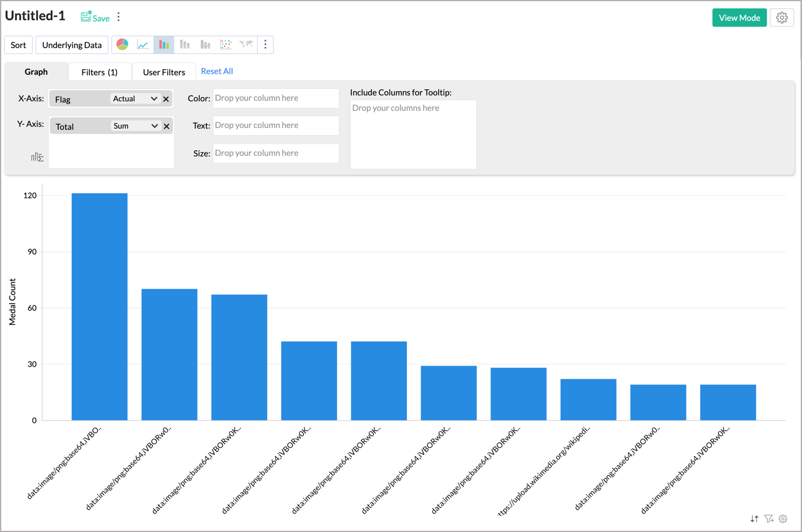Select the gray stacked bar chart icon
802x532 pixels.
(x=185, y=44)
